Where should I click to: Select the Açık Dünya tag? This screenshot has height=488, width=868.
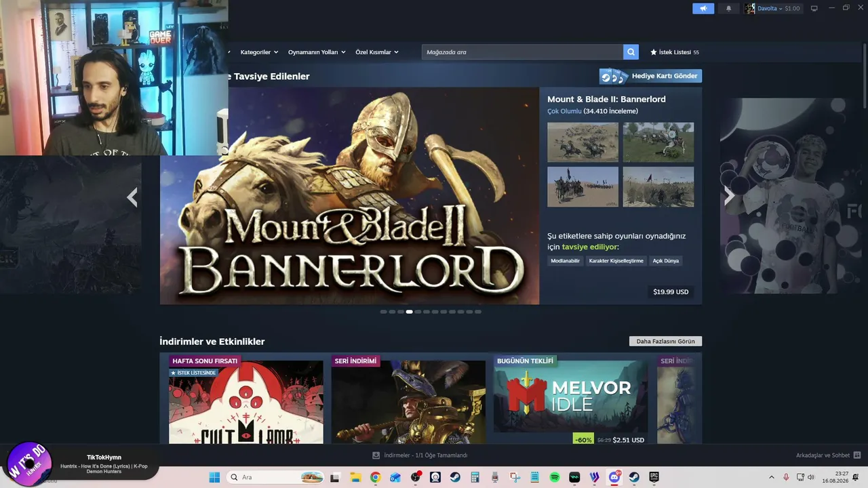coord(665,261)
